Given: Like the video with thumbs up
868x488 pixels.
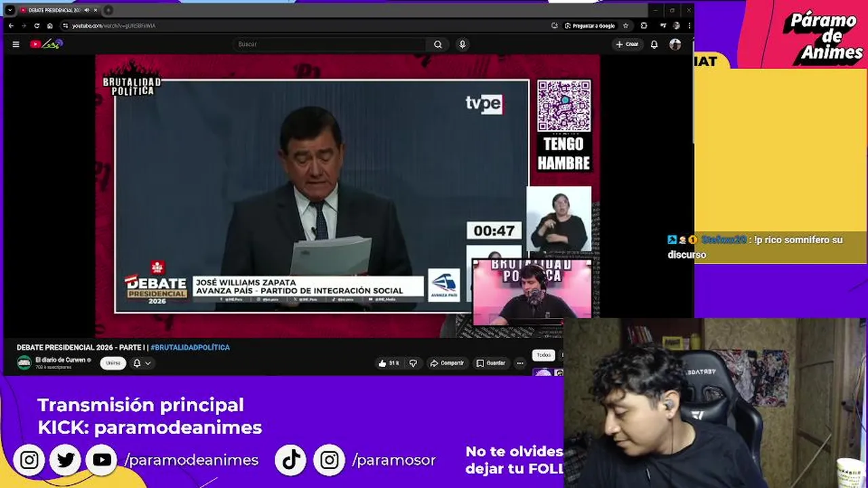Looking at the screenshot, I should pos(389,363).
